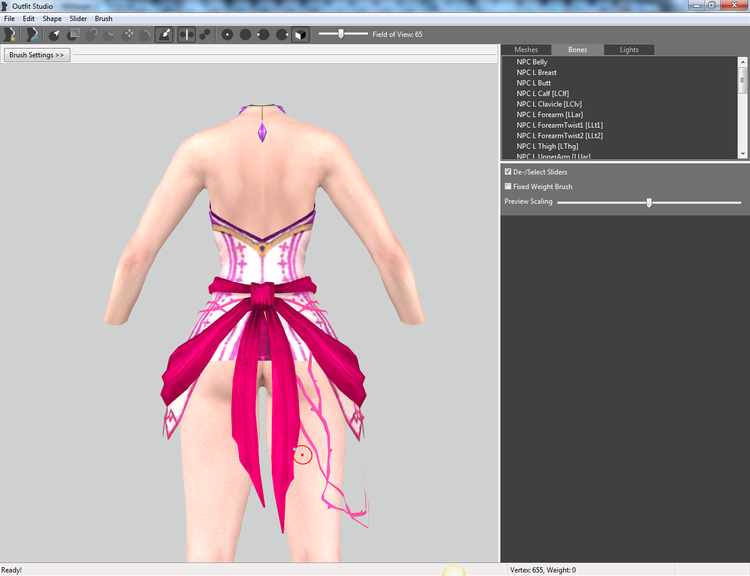Select the weight paint brush tool
Screen dimensions: 750x576
(164, 34)
